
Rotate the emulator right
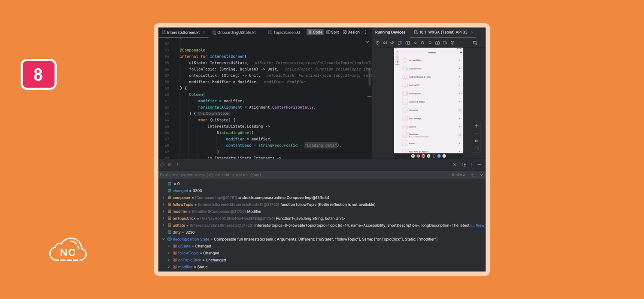407,43
